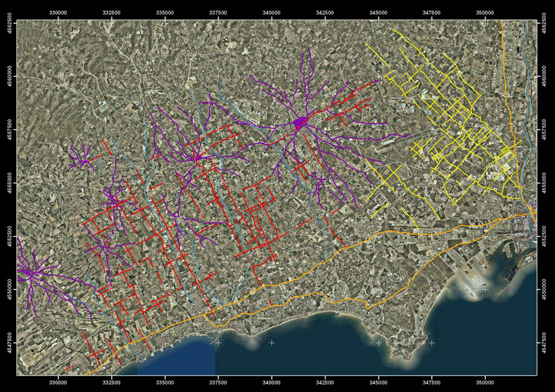555x392 pixels.
Task: Click the 335000 label on the top axis
Action: click(165, 11)
